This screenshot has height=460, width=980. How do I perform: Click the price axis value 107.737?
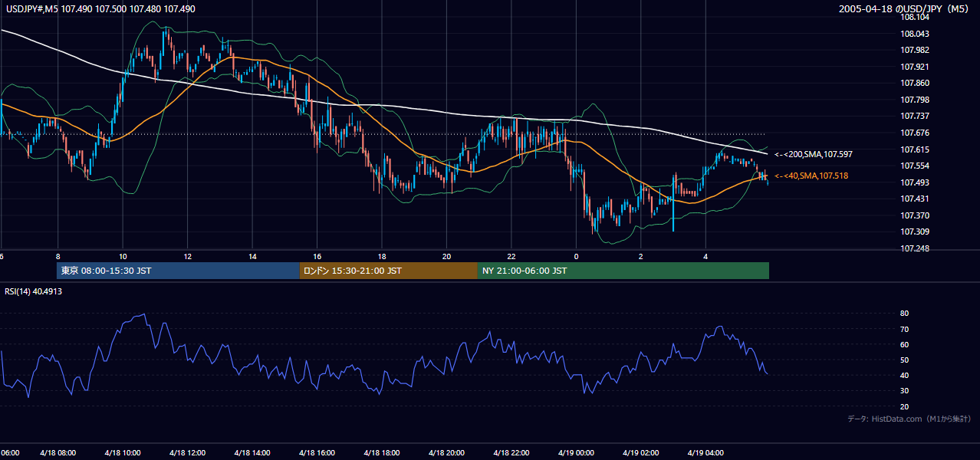coord(915,116)
